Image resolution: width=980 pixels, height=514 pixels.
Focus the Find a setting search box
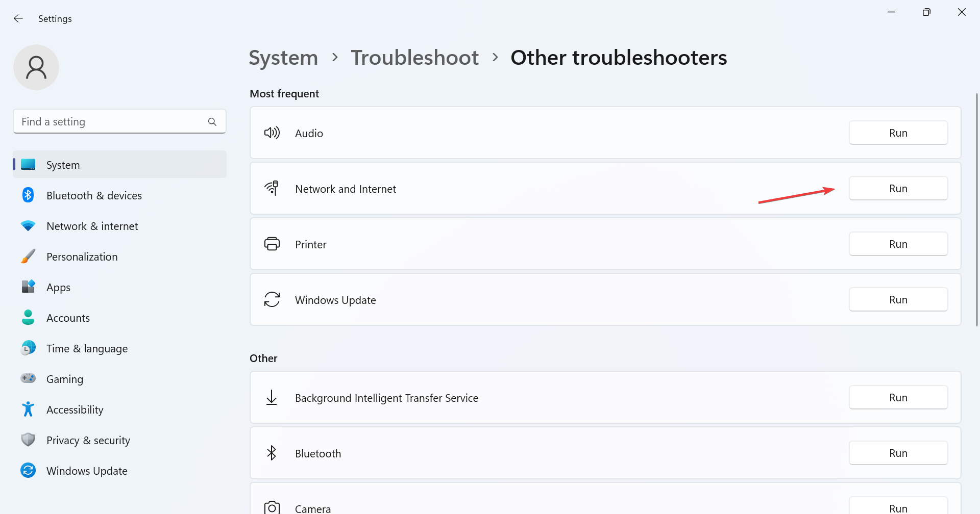click(x=119, y=121)
